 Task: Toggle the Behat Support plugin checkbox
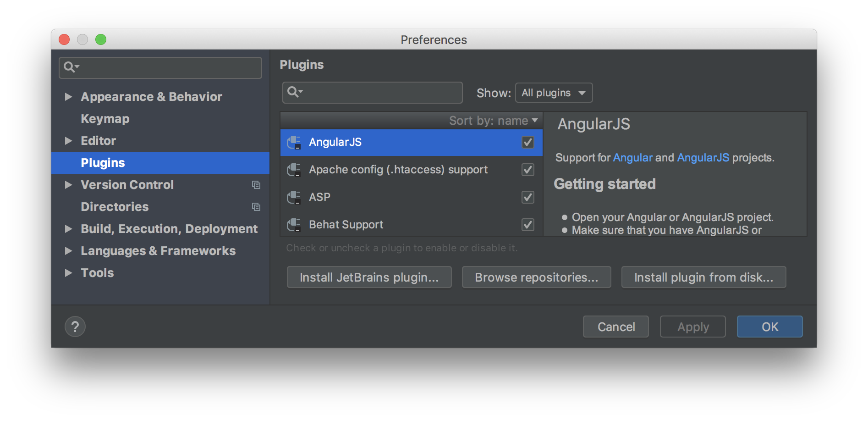[x=528, y=225]
